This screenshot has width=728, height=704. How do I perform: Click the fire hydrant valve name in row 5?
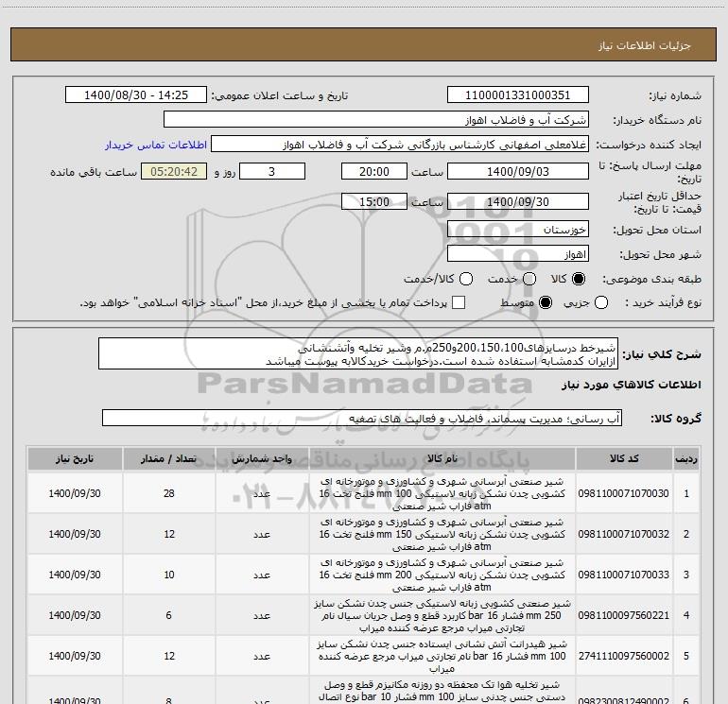tap(442, 656)
